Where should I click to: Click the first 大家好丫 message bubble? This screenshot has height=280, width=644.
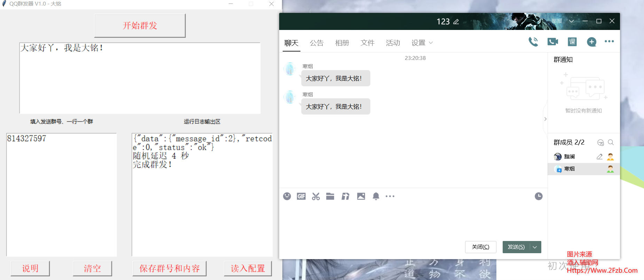(336, 78)
